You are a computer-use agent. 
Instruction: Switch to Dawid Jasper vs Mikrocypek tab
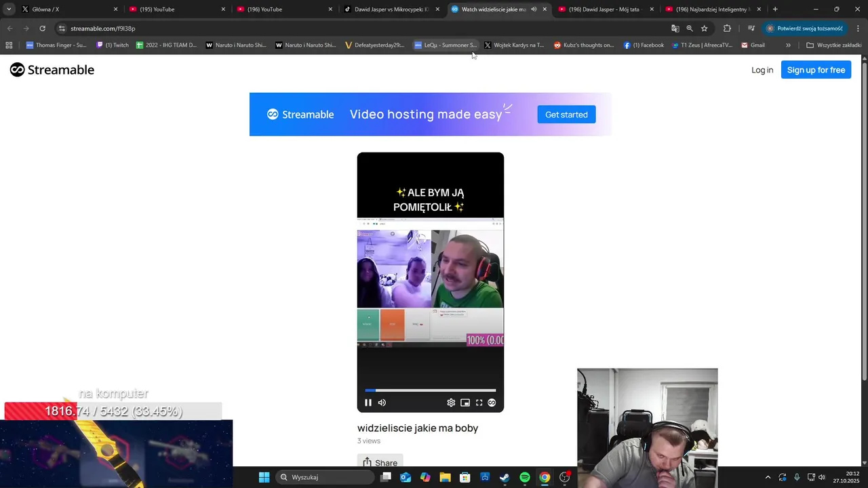(x=391, y=9)
